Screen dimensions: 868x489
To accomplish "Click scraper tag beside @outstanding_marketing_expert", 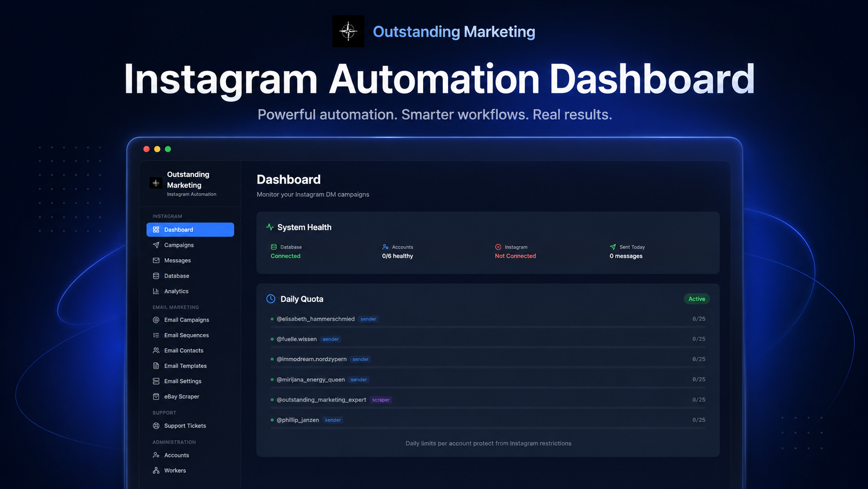I will pyautogui.click(x=381, y=400).
